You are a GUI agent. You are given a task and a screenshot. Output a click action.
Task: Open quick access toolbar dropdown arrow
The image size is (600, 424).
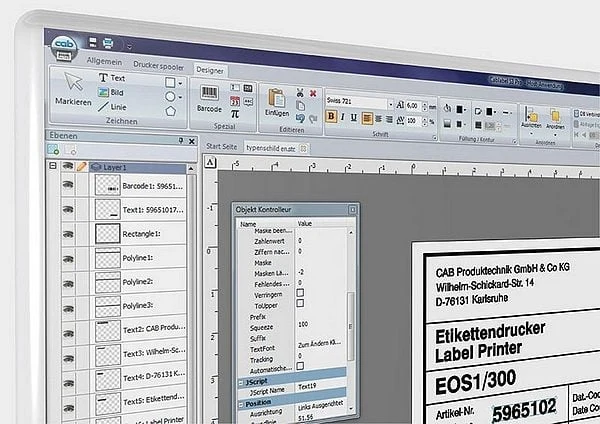click(x=129, y=46)
